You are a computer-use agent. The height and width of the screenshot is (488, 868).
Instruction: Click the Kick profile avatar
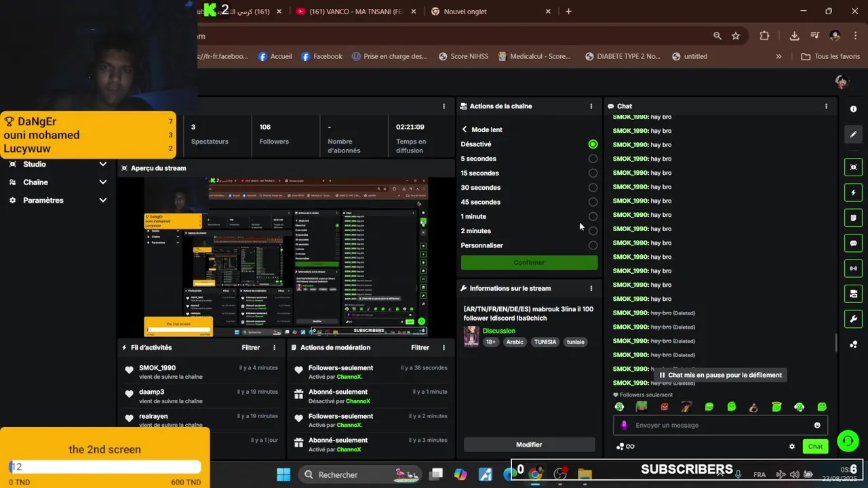[842, 82]
